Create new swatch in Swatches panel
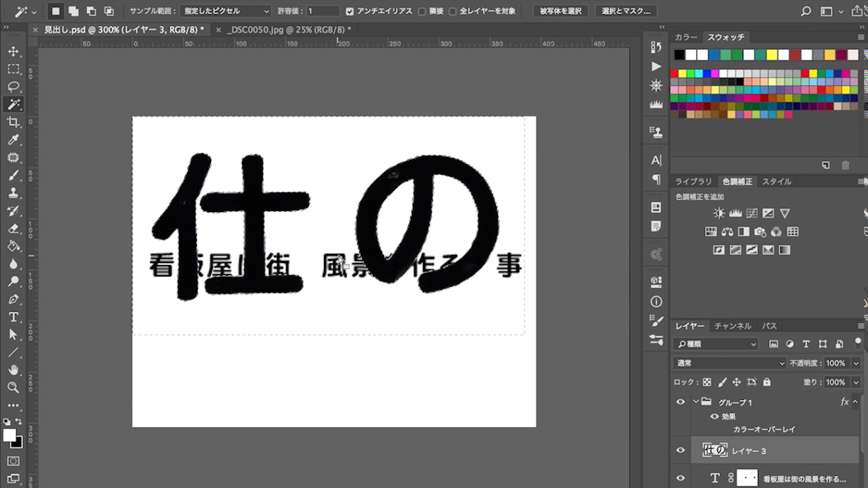 click(x=826, y=165)
